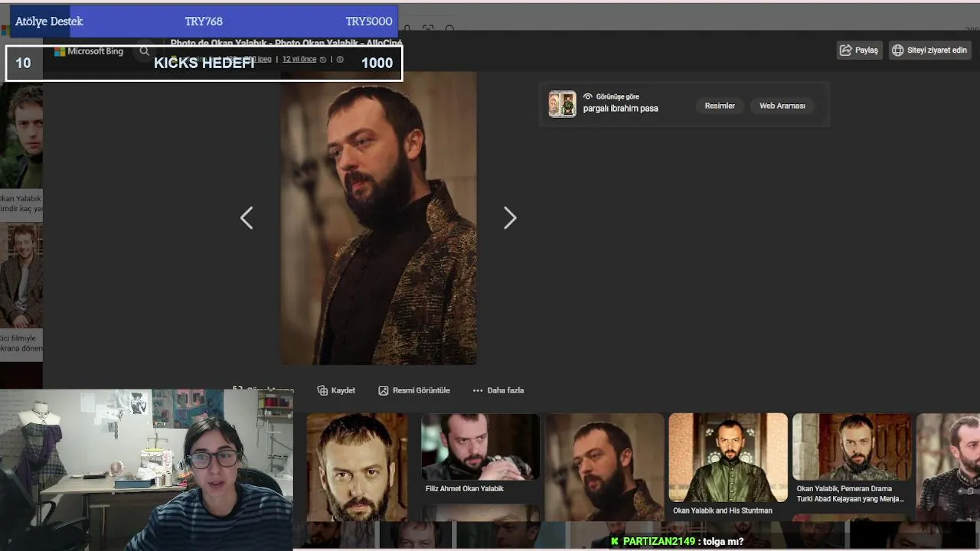Open the '12 yıl önce' link
Image resolution: width=980 pixels, height=551 pixels.
tap(299, 59)
